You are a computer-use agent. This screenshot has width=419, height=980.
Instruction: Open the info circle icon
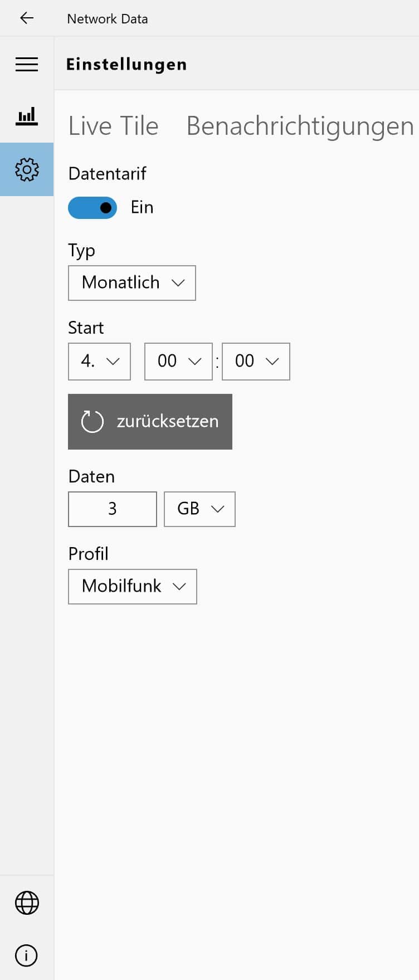click(26, 955)
